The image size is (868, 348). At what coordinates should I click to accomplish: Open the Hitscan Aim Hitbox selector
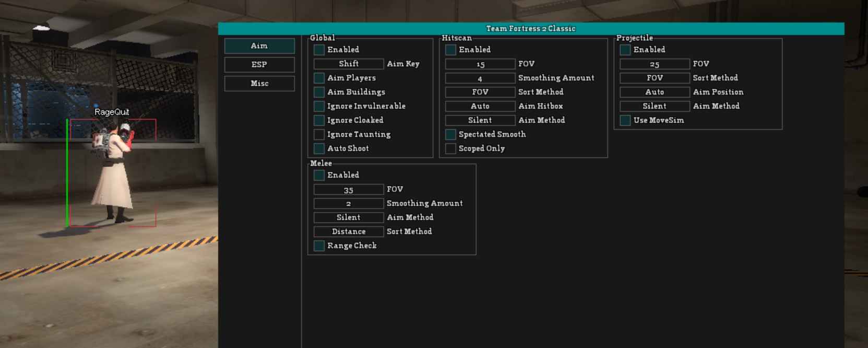point(480,106)
